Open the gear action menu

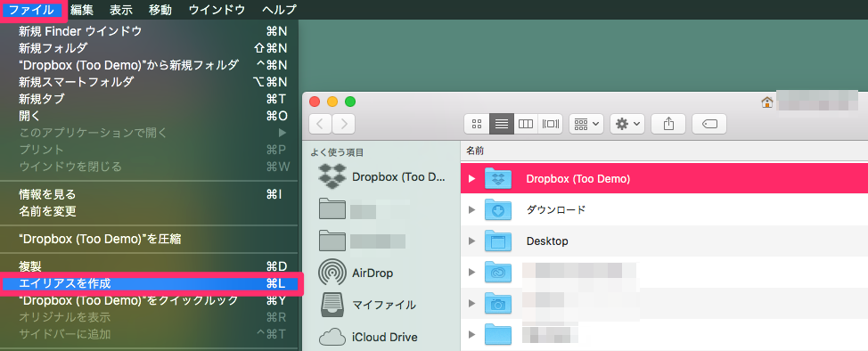coord(627,124)
